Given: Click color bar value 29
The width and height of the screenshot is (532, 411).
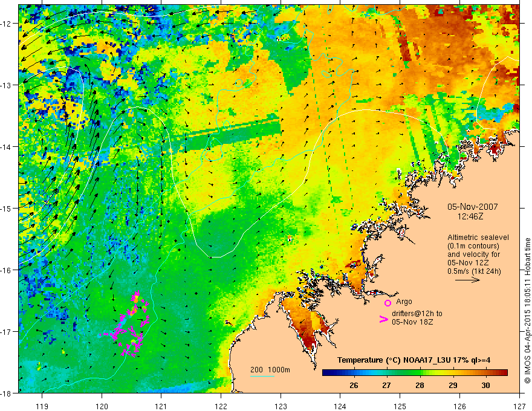Looking at the screenshot, I should [x=453, y=385].
